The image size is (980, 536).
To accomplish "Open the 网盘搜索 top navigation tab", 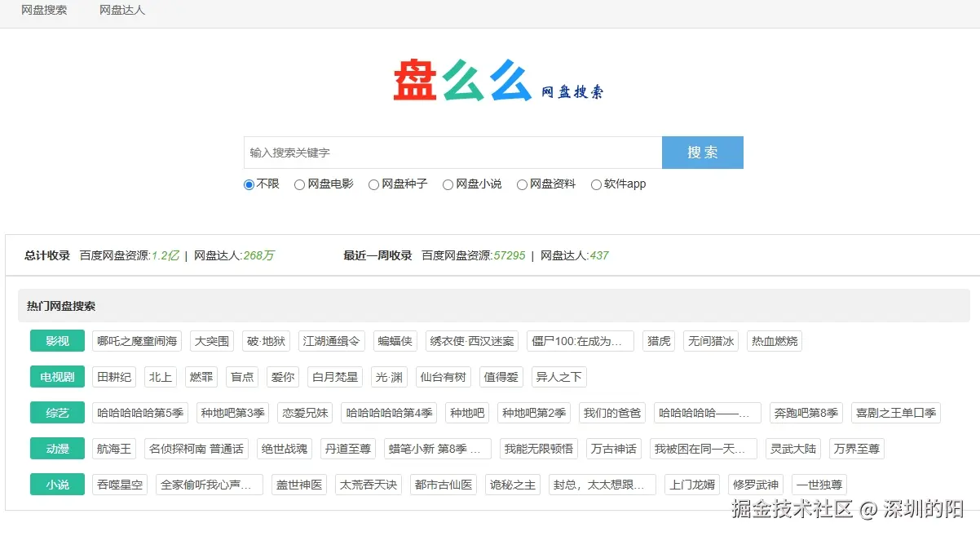I will (x=44, y=11).
